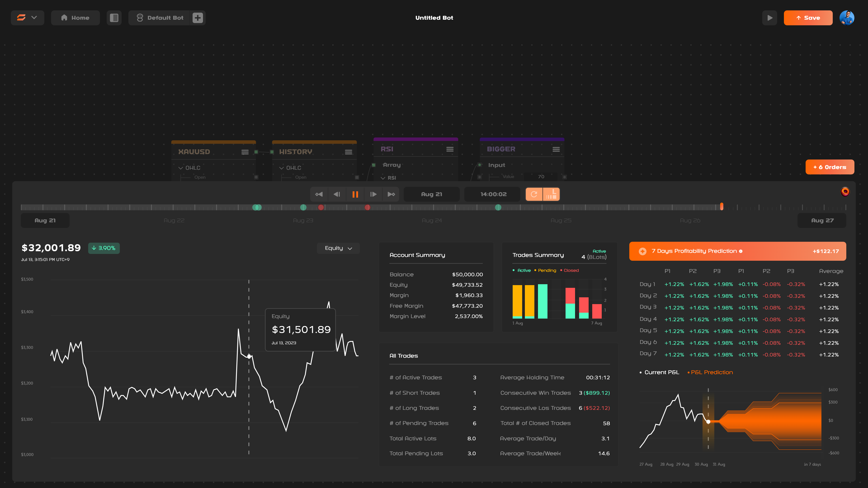Jump to the next keyframe marker
The height and width of the screenshot is (488, 868).
click(391, 194)
